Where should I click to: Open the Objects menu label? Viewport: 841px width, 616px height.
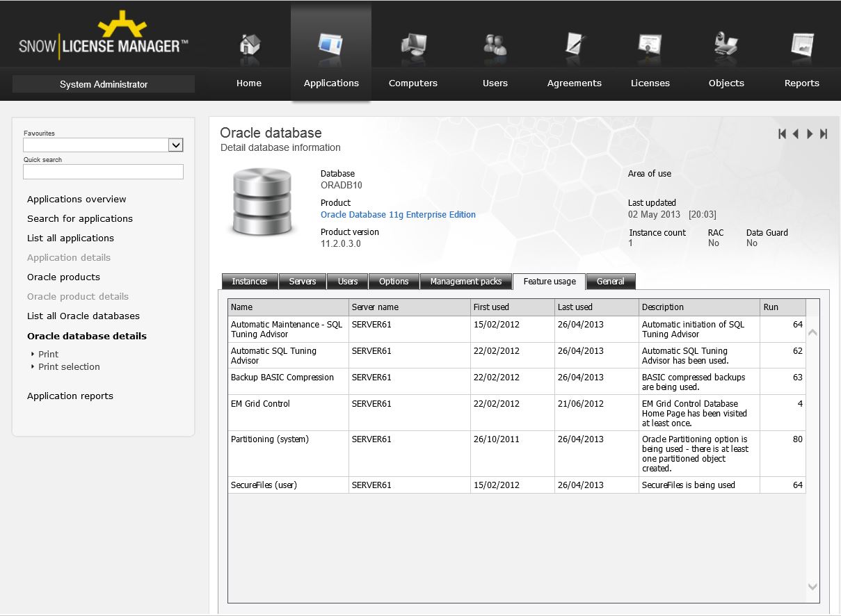click(x=726, y=83)
